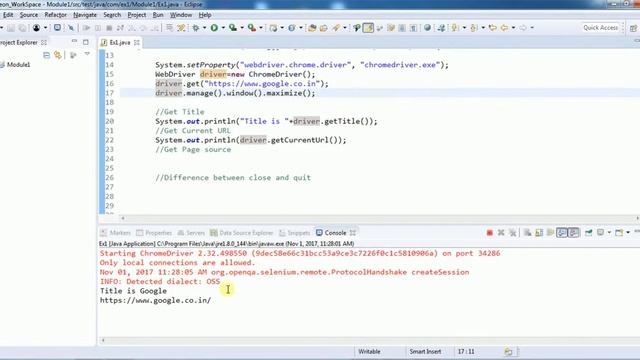640x360 pixels.
Task: Open the Navigate menu
Action: (x=85, y=15)
